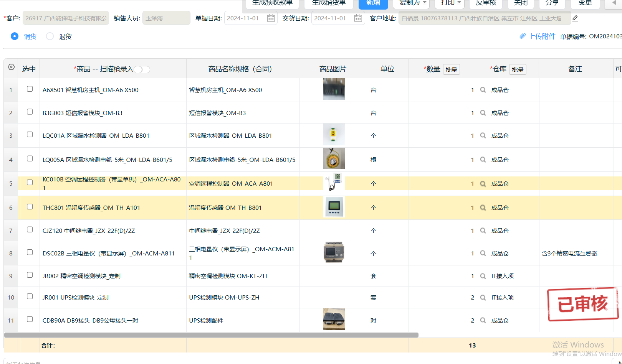Click product name UPS检测配件
Screen dimensions: 622x364
206,320
